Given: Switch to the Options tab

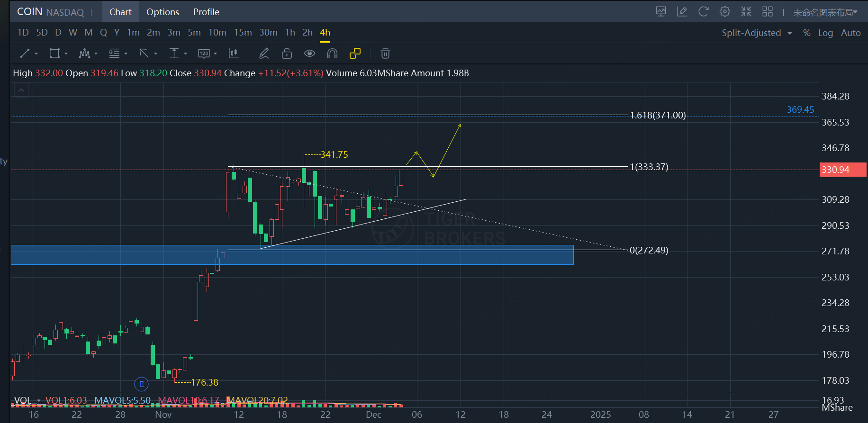Looking at the screenshot, I should (x=163, y=12).
